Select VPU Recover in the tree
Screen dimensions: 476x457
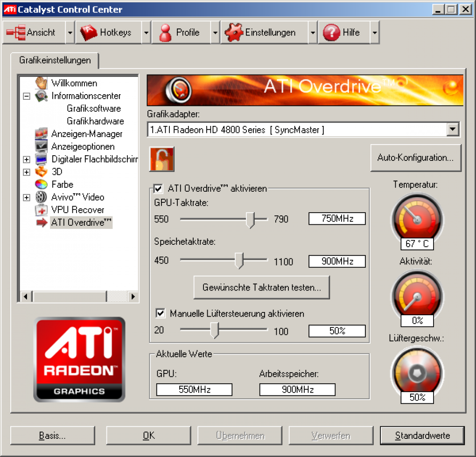[78, 210]
